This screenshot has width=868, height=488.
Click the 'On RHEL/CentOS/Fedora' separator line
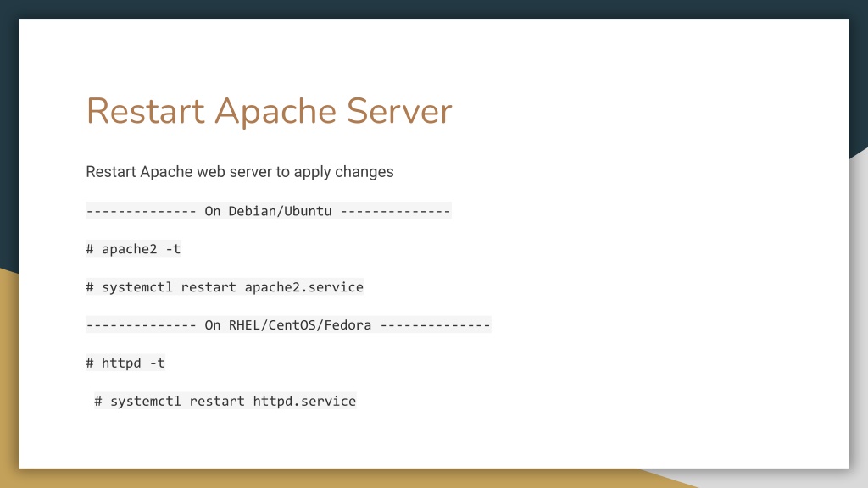click(x=288, y=324)
